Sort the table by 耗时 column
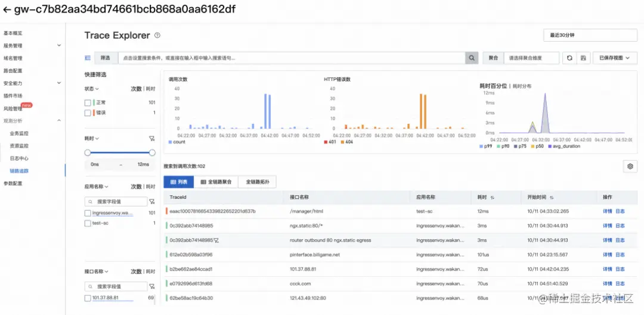Viewport: 644px width, 315px height. [x=492, y=197]
